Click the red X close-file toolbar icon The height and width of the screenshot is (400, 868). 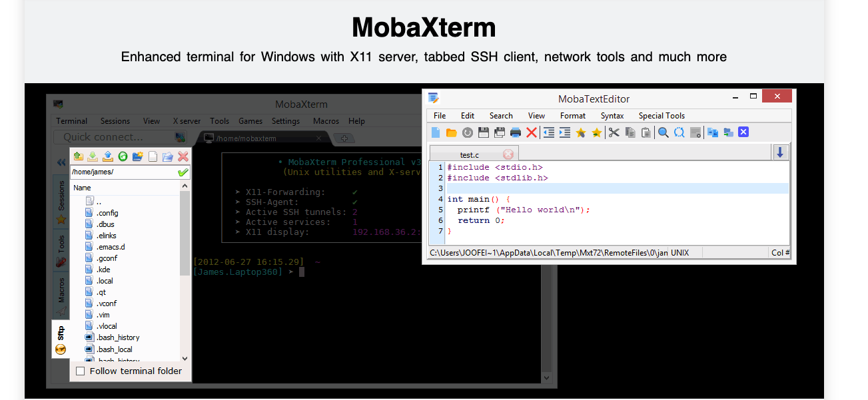[532, 132]
